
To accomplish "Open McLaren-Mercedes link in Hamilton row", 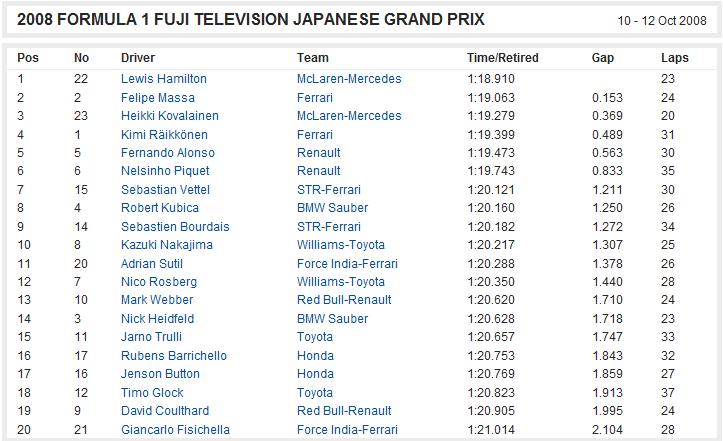I will (x=349, y=79).
